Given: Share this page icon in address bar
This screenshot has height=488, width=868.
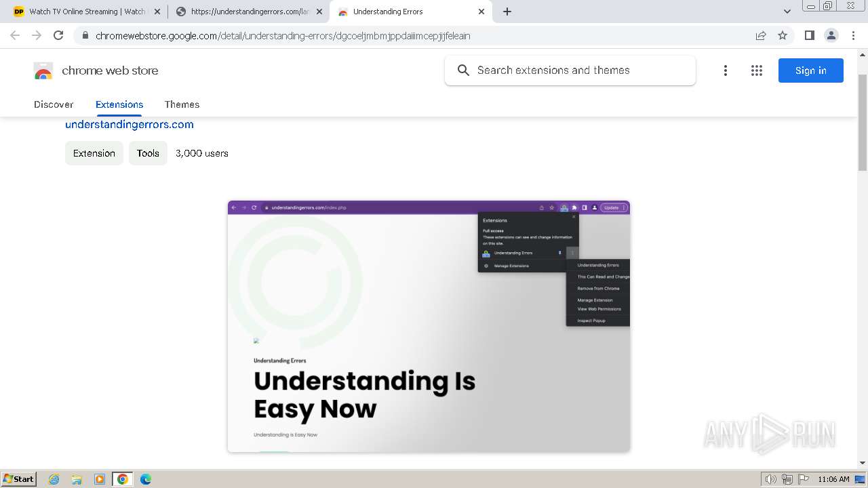Looking at the screenshot, I should [761, 35].
